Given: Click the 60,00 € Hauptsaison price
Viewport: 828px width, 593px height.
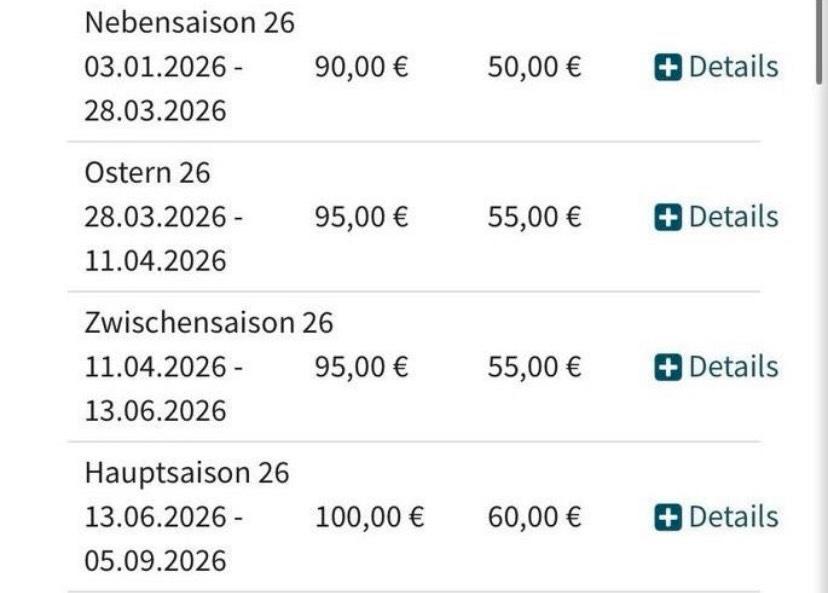Looking at the screenshot, I should [x=534, y=517].
